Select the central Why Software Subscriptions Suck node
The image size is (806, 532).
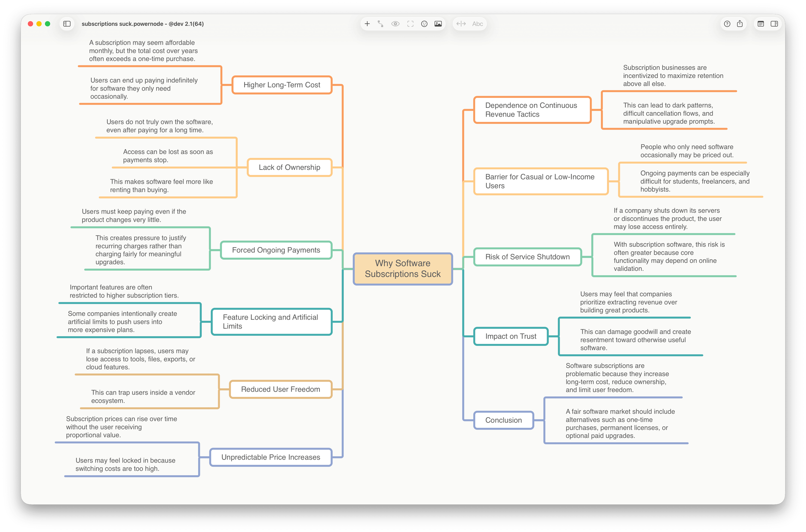[403, 269]
